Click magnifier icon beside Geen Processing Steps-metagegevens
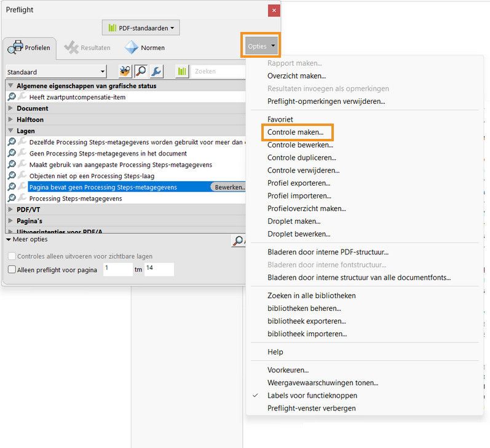490x448 pixels. click(12, 153)
